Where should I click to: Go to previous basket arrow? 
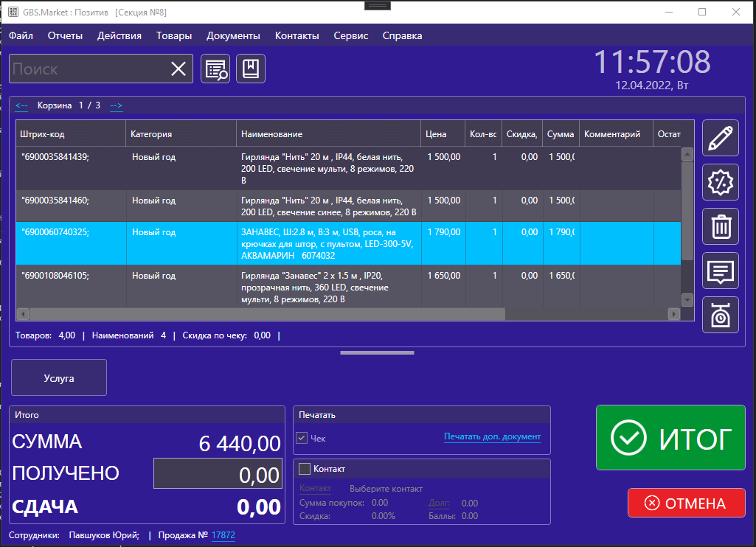click(21, 105)
